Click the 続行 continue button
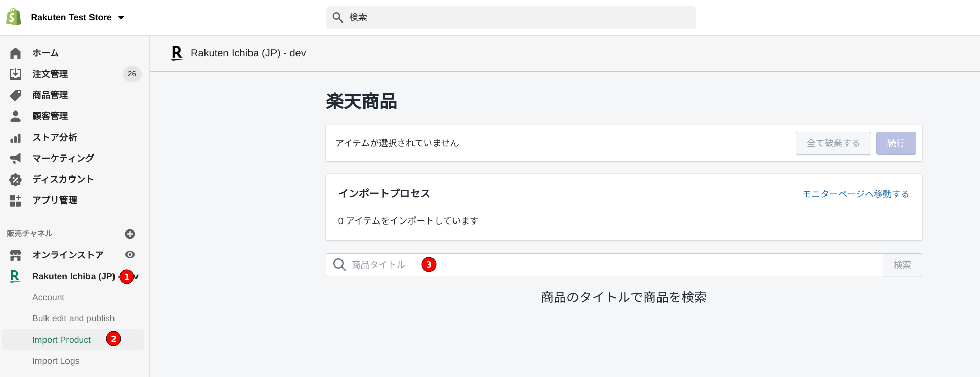Screen dimensions: 980x377 [x=896, y=143]
